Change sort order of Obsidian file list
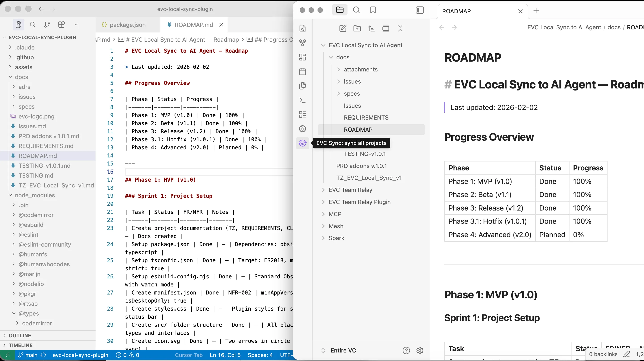This screenshot has width=644, height=361. point(371,28)
